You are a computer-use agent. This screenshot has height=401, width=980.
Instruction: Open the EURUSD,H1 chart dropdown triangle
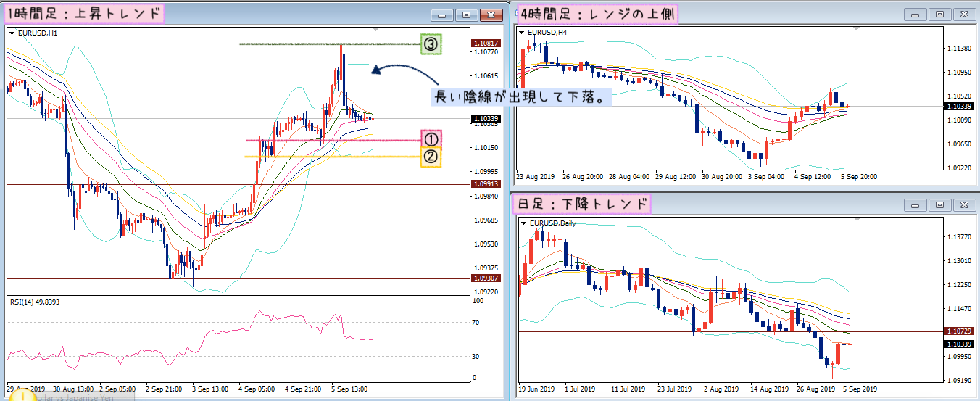12,33
